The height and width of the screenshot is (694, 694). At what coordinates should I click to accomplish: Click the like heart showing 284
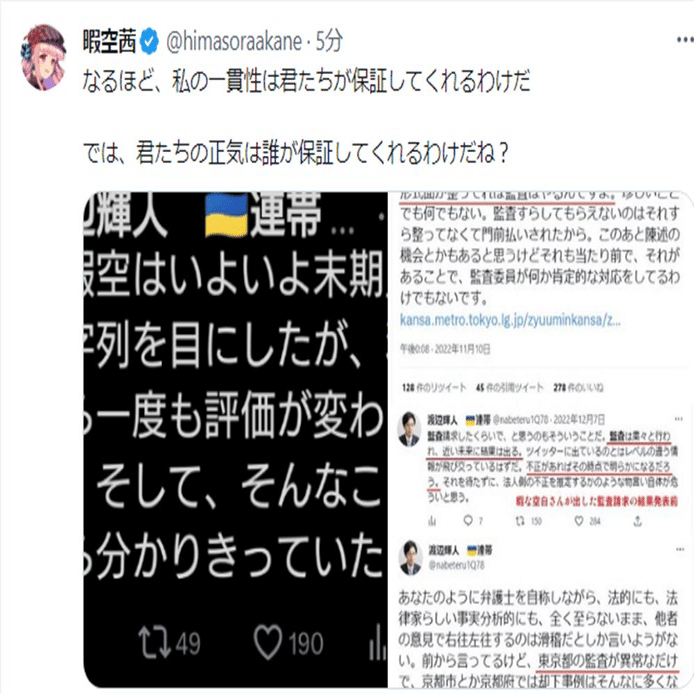pyautogui.click(x=579, y=521)
